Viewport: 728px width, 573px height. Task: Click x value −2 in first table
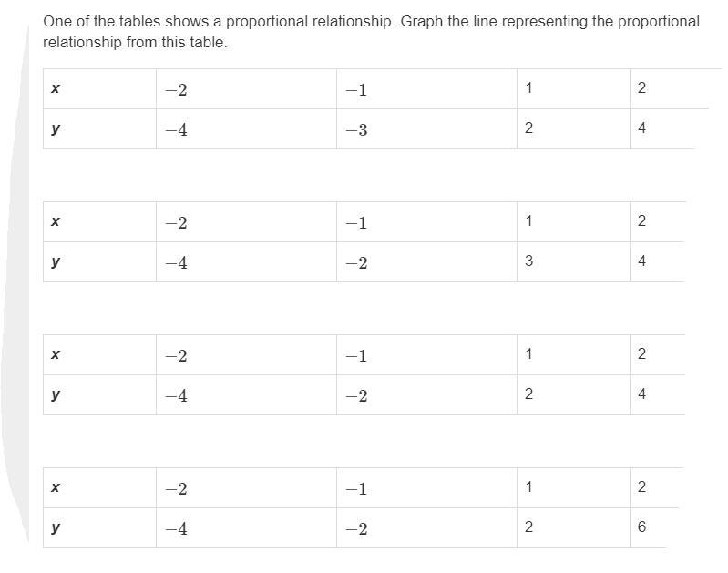[177, 89]
